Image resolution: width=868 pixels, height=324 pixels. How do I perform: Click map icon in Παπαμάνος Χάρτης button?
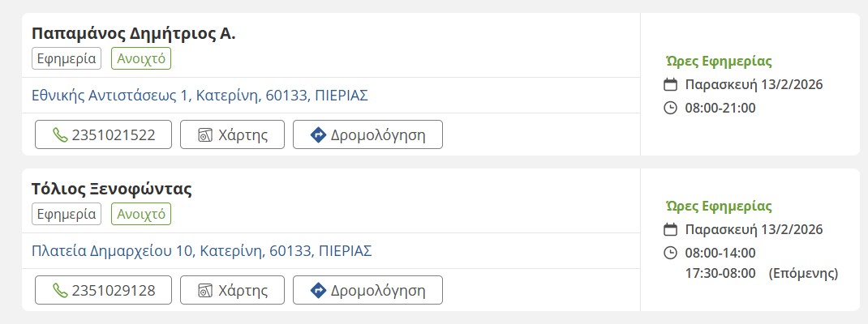(x=205, y=135)
